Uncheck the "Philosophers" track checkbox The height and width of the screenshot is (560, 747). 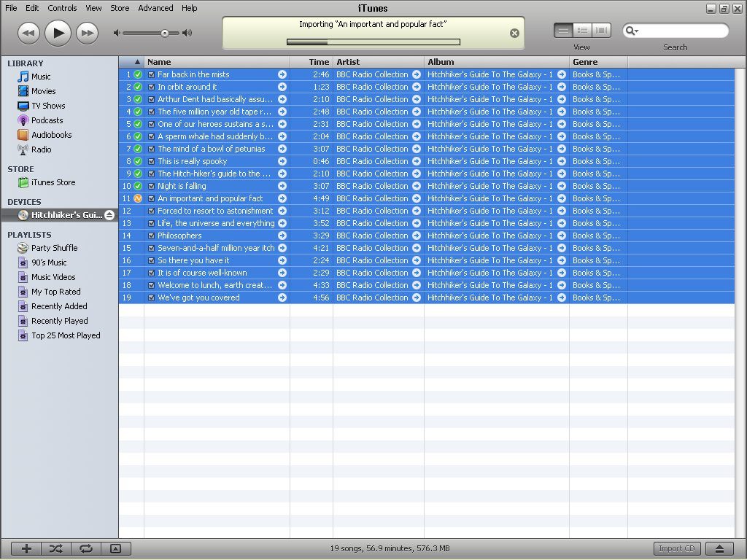[151, 236]
